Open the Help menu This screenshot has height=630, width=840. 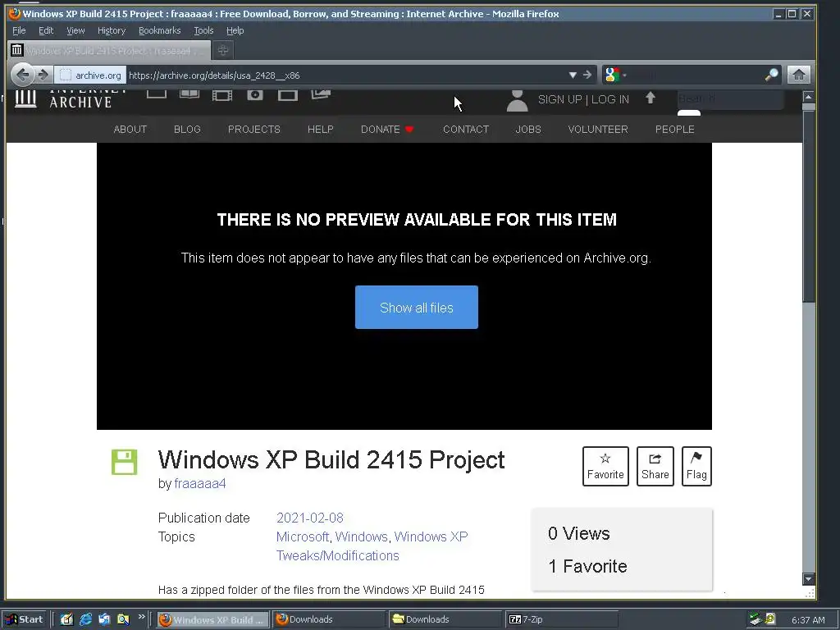click(x=235, y=30)
